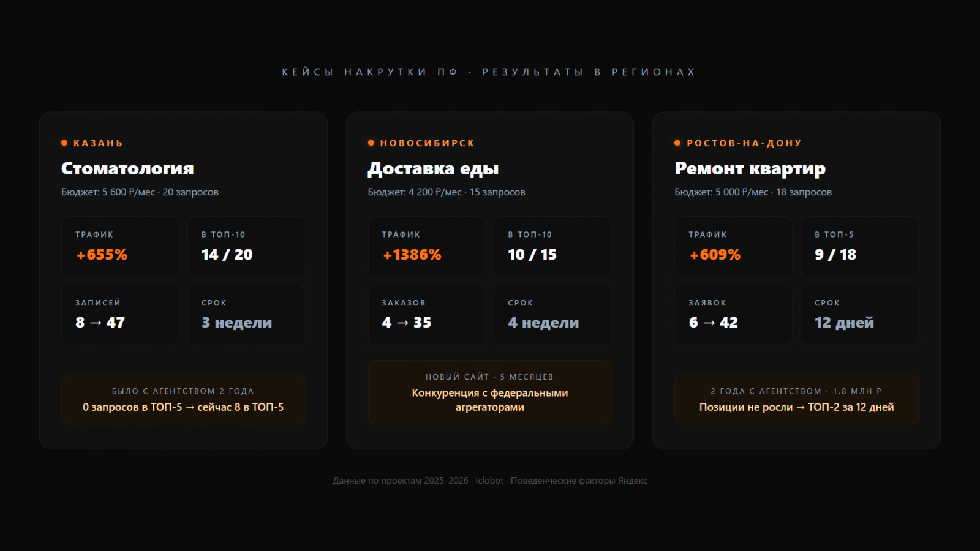Click the Заявок 6 → 42 tile
Image resolution: width=980 pixels, height=551 pixels.
(x=733, y=315)
